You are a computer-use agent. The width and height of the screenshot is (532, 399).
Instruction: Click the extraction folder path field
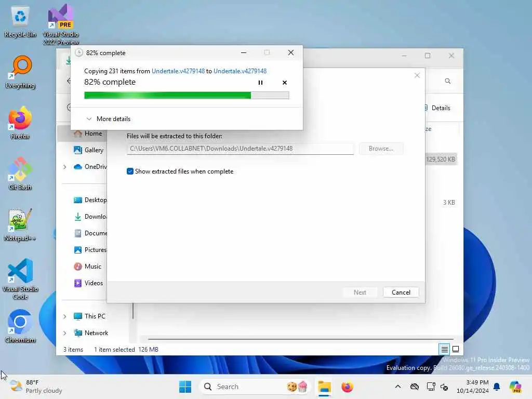coord(240,149)
